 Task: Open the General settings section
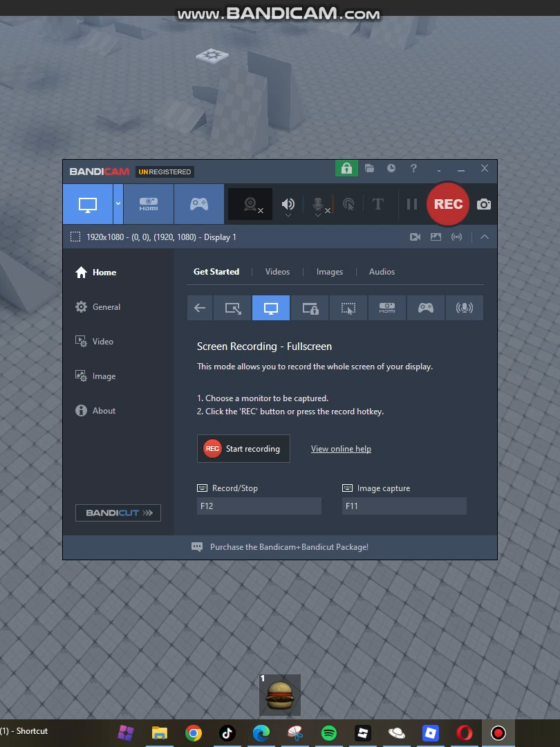97,307
